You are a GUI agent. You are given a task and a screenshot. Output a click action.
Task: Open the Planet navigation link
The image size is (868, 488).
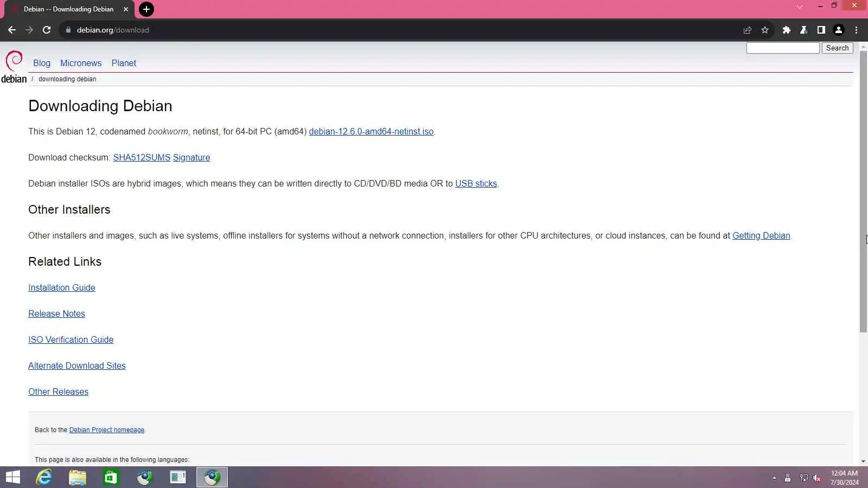[124, 63]
